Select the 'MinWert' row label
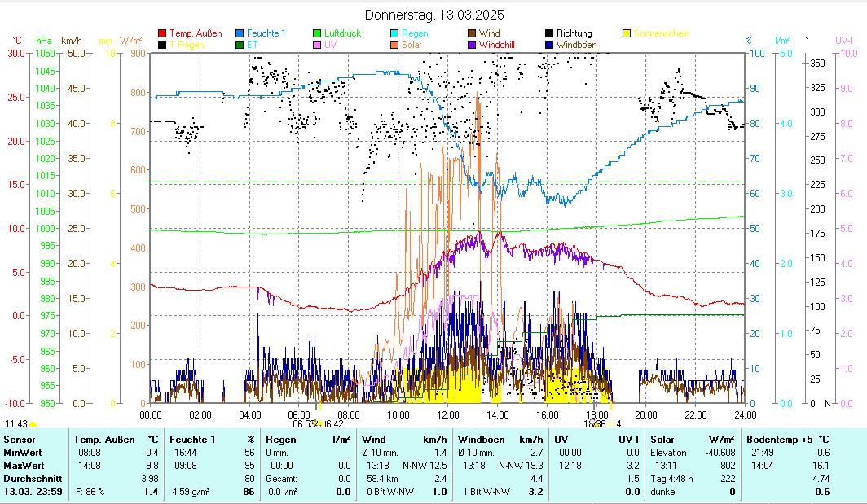The image size is (867, 504). [x=23, y=453]
